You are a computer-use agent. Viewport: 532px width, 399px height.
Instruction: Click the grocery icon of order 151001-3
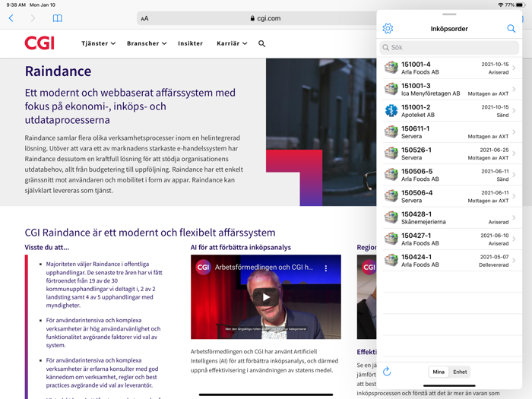point(391,89)
